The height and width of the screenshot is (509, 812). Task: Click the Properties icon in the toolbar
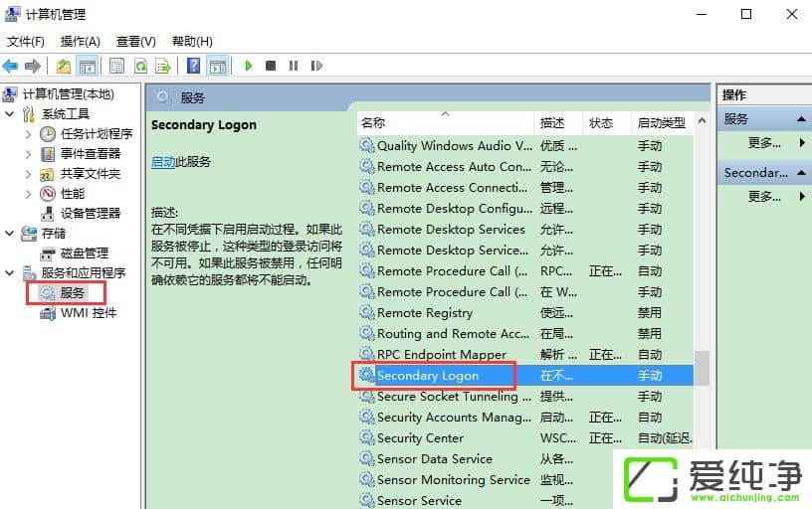coord(116,67)
